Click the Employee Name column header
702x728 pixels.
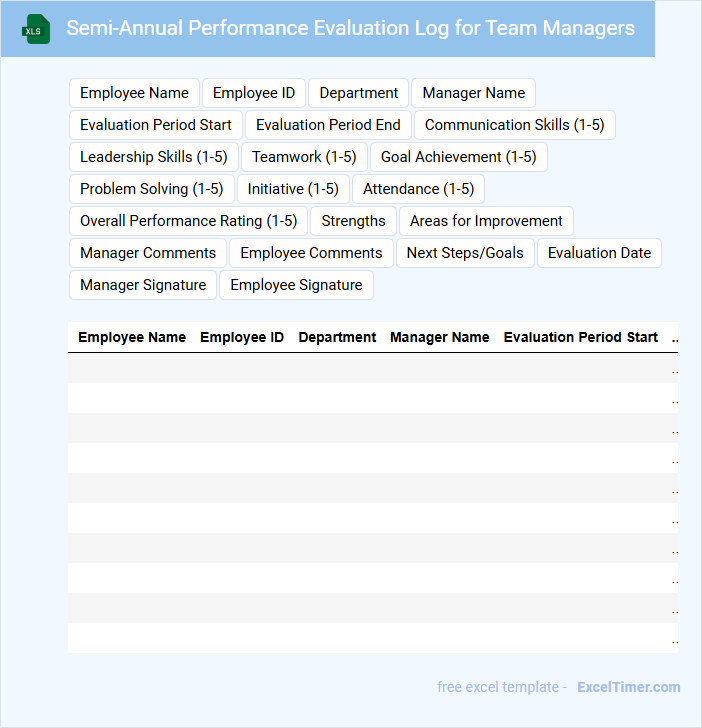pyautogui.click(x=132, y=337)
